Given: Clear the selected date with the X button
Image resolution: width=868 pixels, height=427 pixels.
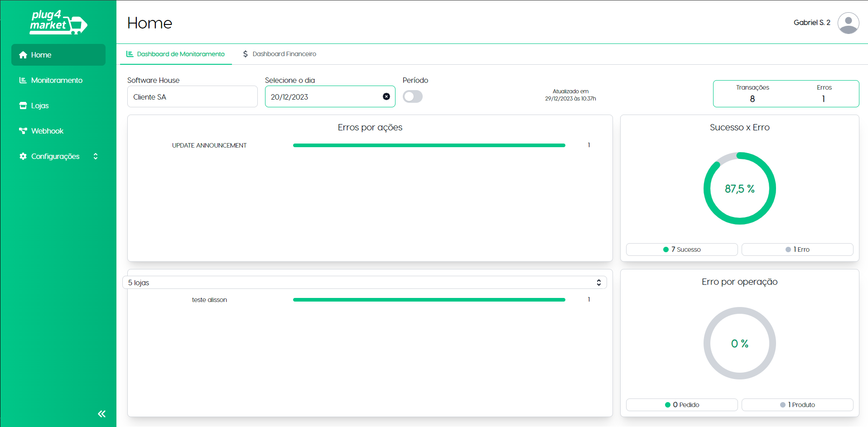Looking at the screenshot, I should click(386, 96).
